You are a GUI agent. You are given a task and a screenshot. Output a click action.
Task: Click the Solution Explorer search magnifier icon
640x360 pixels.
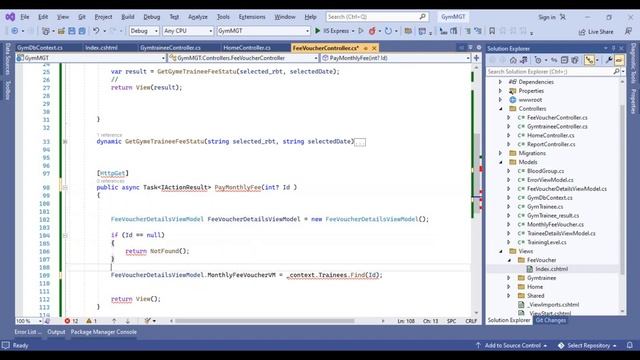click(x=616, y=71)
